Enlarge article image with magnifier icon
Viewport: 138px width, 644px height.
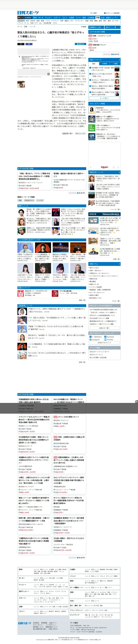click(48, 74)
